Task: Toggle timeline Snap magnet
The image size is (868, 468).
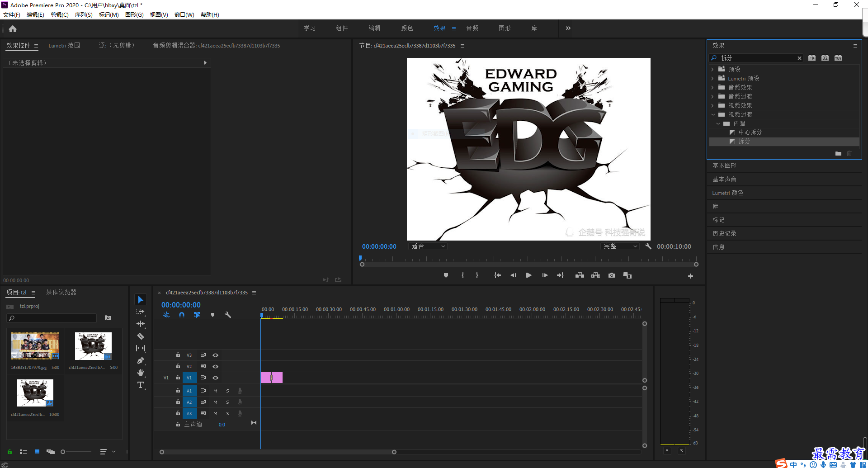Action: [181, 315]
